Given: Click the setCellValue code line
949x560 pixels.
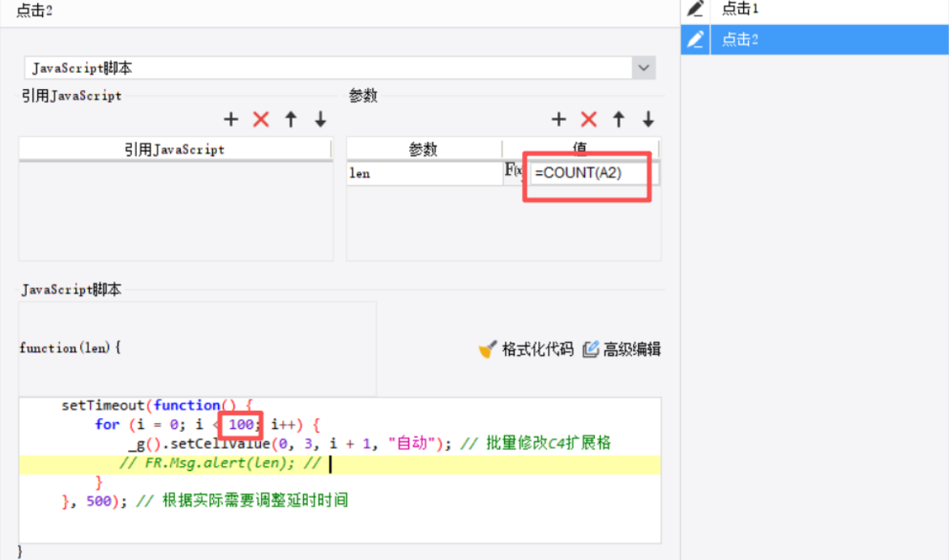Looking at the screenshot, I should point(370,444).
